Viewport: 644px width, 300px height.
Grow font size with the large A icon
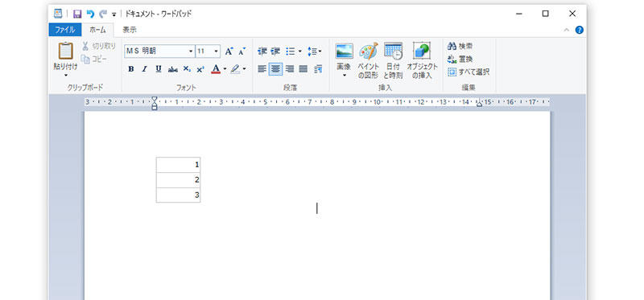[229, 51]
